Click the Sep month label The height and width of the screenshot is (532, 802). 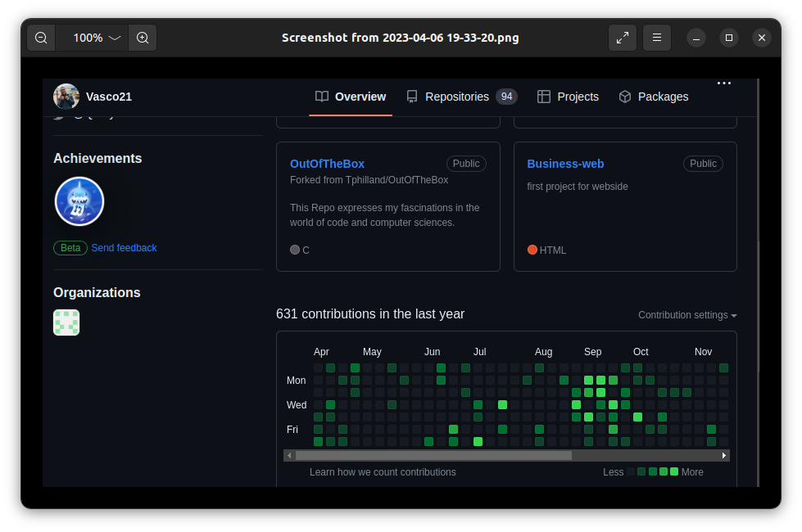click(x=593, y=352)
